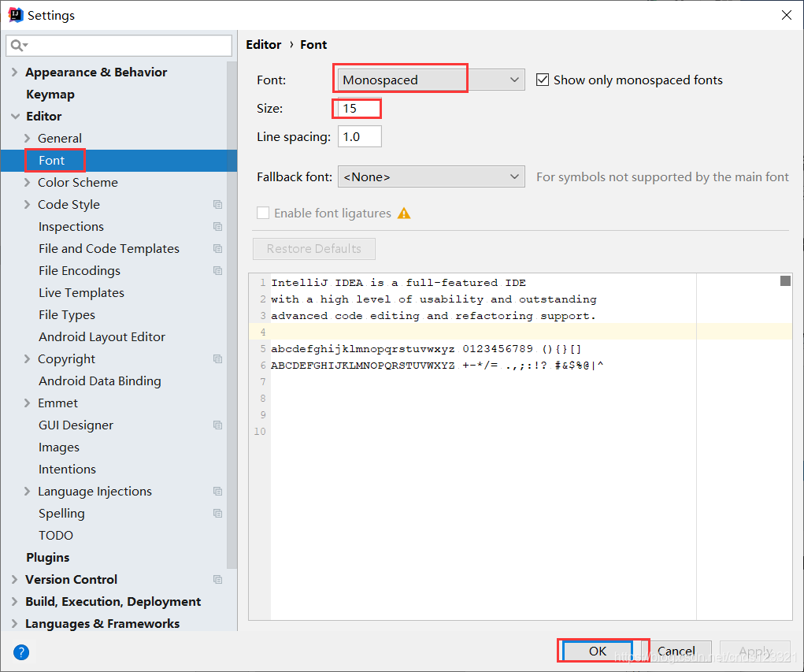Expand the Version Control arrow
Image resolution: width=804 pixels, height=672 pixels.
[14, 579]
